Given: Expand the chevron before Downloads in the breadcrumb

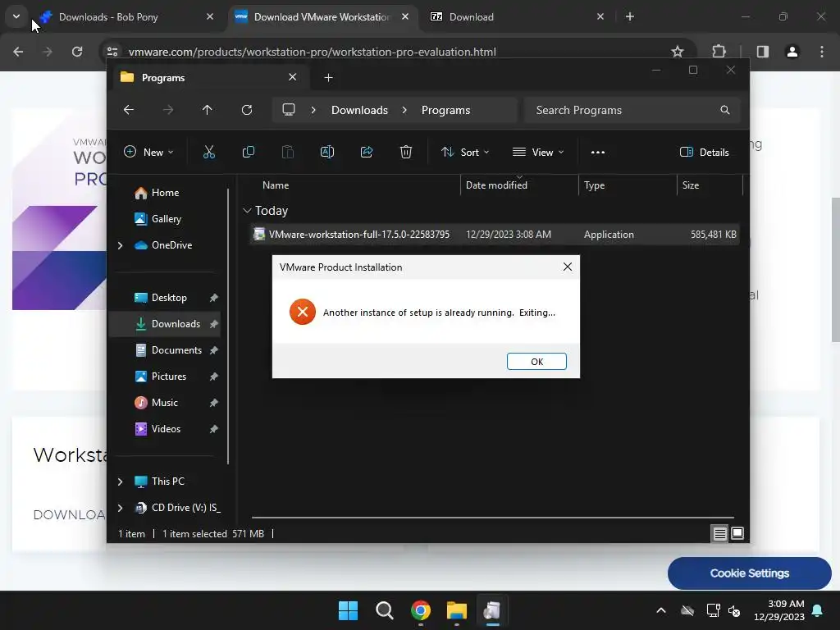Looking at the screenshot, I should coord(313,110).
